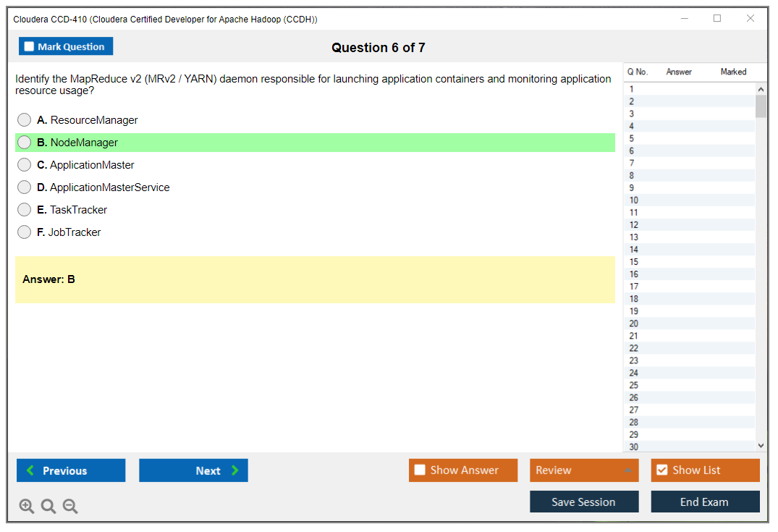Select option A. ResourceManager
The width and height of the screenshot is (778, 532).
click(25, 120)
